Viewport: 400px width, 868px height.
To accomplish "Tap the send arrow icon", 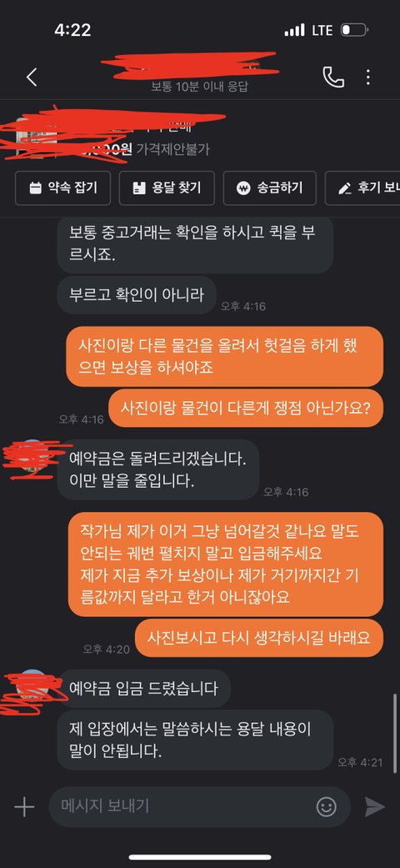I will click(x=375, y=807).
